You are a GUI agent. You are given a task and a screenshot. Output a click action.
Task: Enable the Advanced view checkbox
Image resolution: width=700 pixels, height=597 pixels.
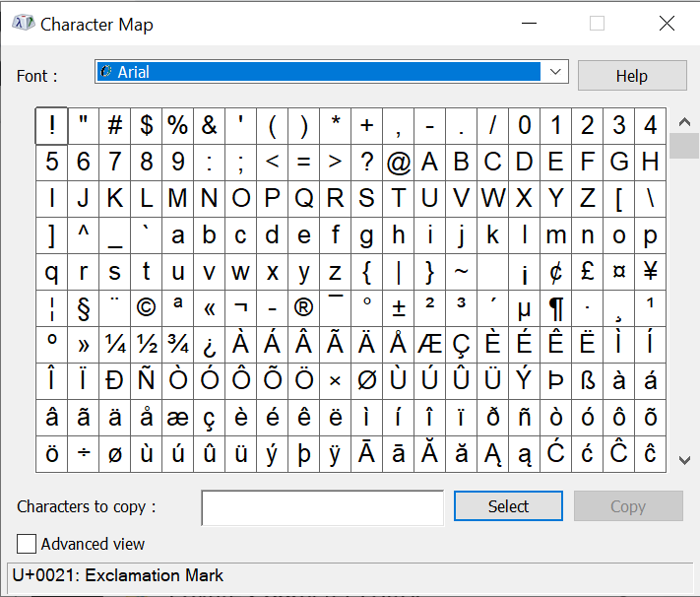pyautogui.click(x=27, y=544)
